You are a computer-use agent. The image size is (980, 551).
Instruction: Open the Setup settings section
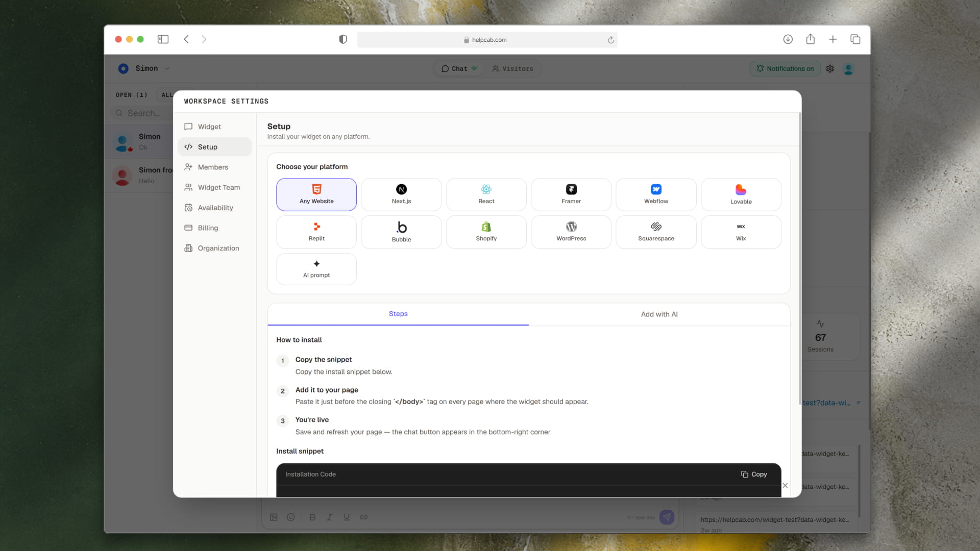(214, 147)
